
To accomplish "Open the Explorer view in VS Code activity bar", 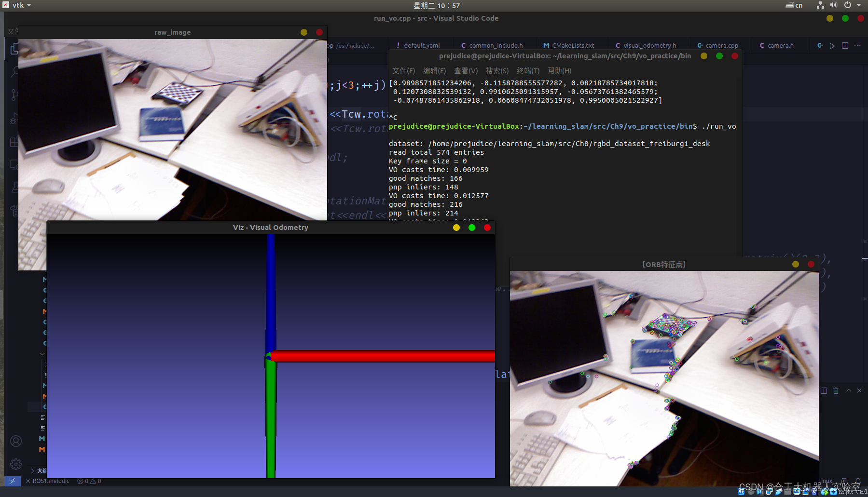I will click(14, 49).
